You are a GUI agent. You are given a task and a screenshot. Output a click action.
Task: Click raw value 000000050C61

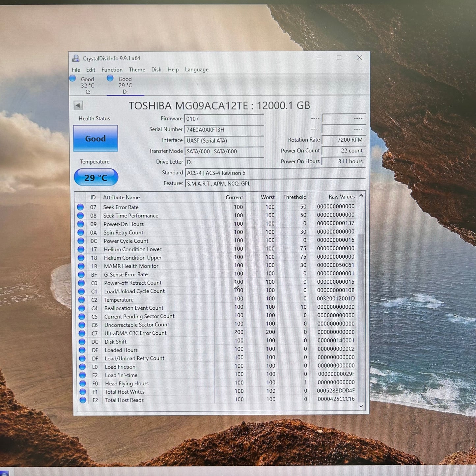336,265
